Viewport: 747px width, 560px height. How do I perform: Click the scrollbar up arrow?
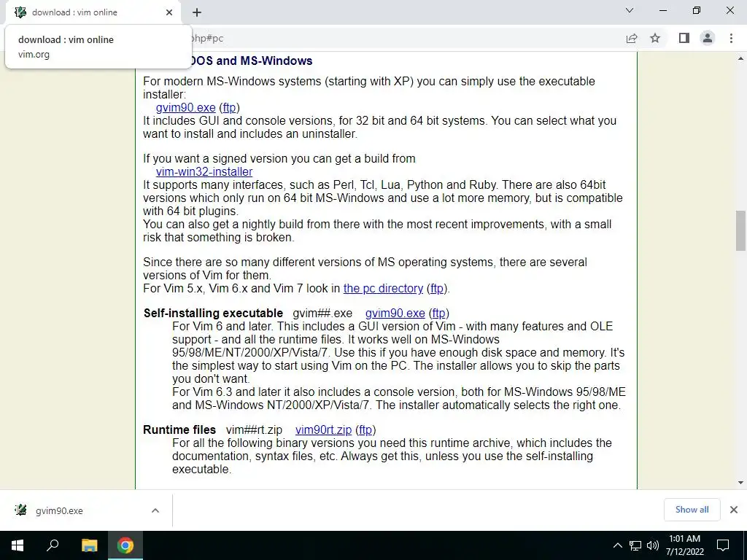pyautogui.click(x=740, y=58)
